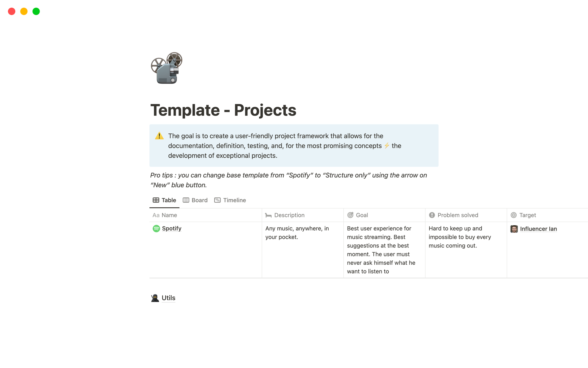Viewport: 588px width, 368px height.
Task: Click the film projector page icon
Action: click(166, 68)
